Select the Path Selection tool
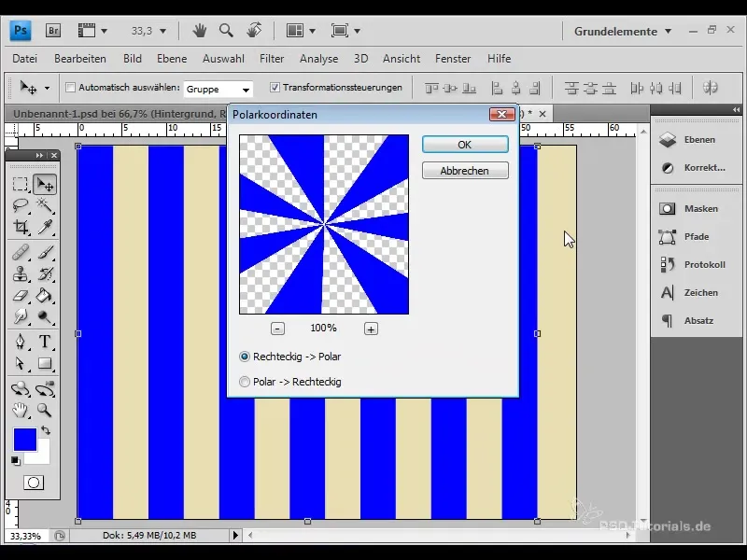747x560 pixels. [x=20, y=363]
